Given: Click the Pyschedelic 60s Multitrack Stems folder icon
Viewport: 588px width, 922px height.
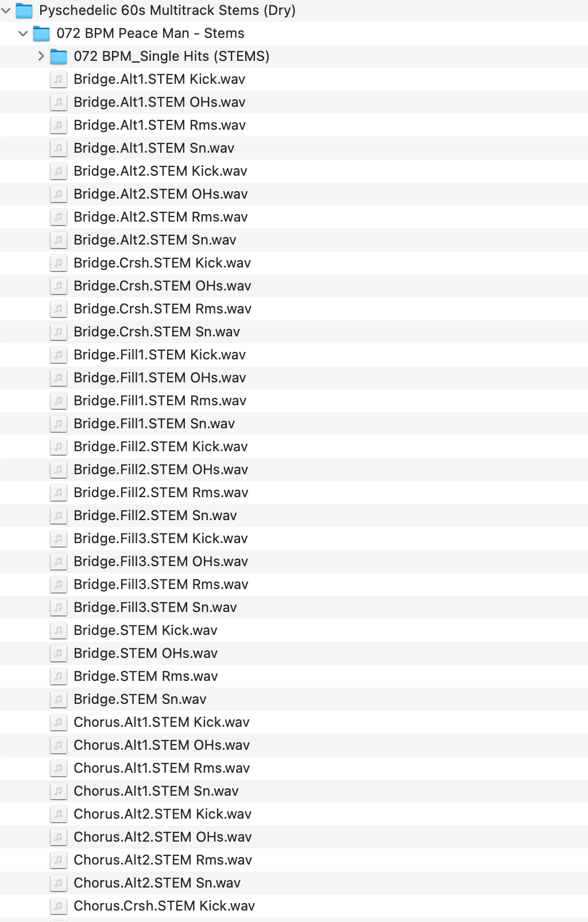Looking at the screenshot, I should [x=24, y=10].
